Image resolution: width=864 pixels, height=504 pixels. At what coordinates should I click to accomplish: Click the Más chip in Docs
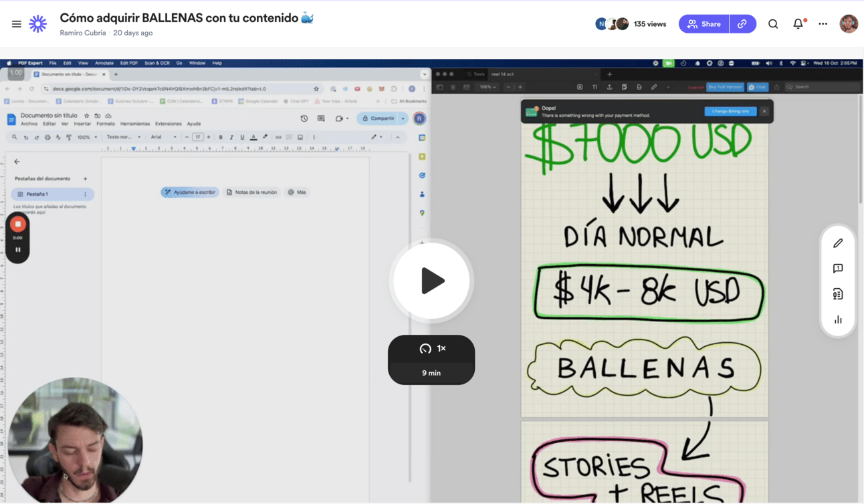[x=297, y=192]
